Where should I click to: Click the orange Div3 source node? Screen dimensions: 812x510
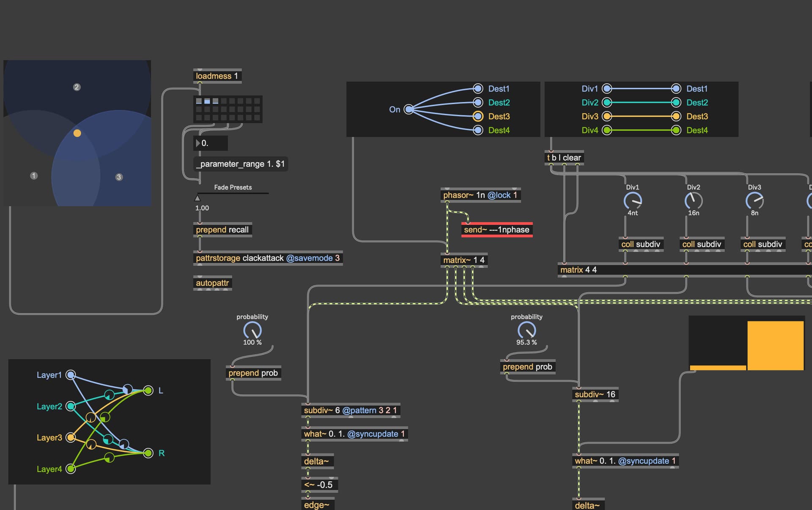(607, 116)
